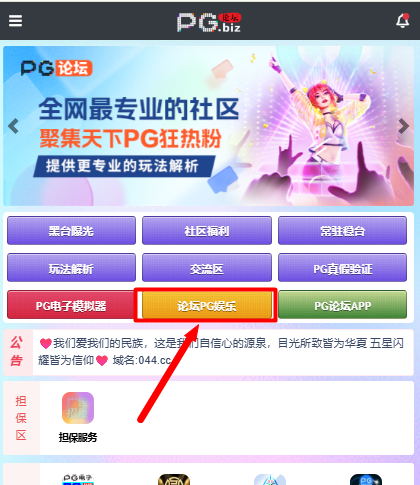Open notifications via the bell icon
The height and width of the screenshot is (485, 420).
click(403, 21)
